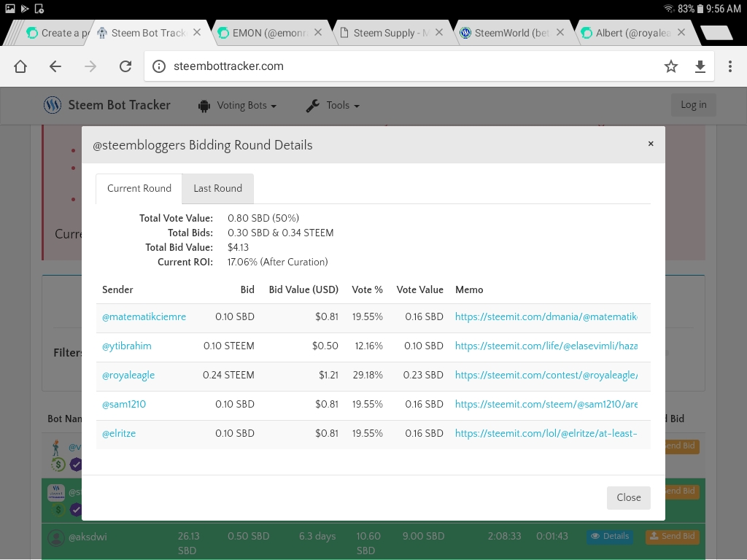Viewport: 747px width, 560px height.
Task: Click the Steem Bot Tracker logo icon
Action: tap(53, 105)
